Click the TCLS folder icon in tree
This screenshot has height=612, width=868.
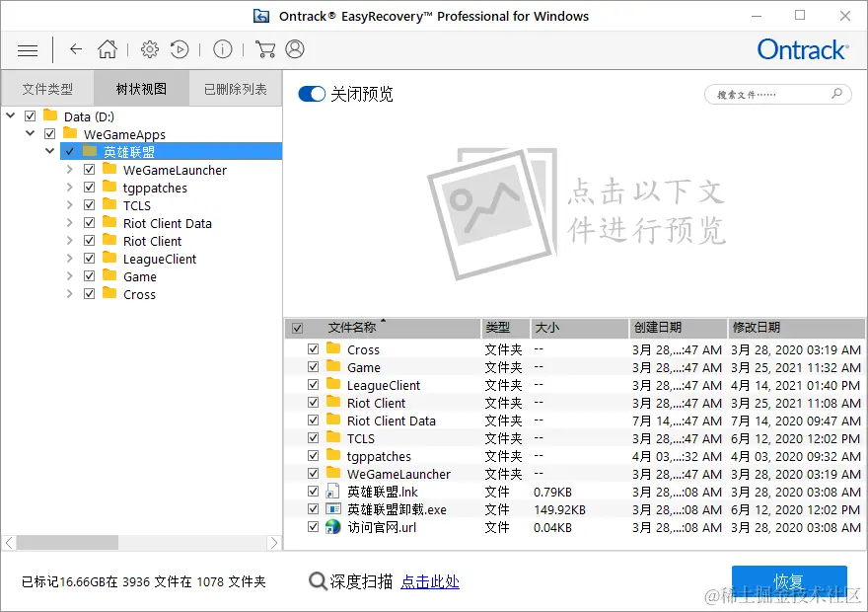click(x=109, y=204)
